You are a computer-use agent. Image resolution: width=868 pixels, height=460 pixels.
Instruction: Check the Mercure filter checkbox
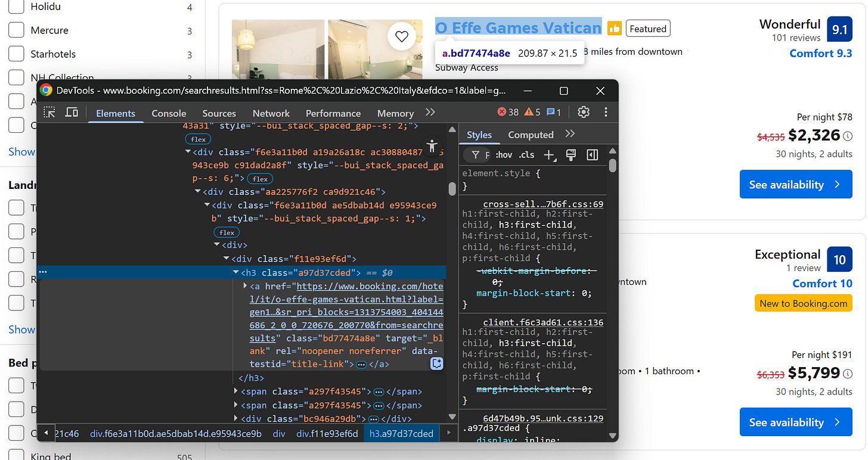[16, 30]
